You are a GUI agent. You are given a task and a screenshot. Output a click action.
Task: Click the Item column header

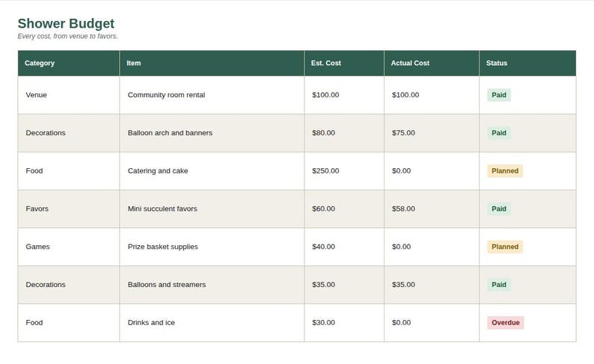[212, 64]
